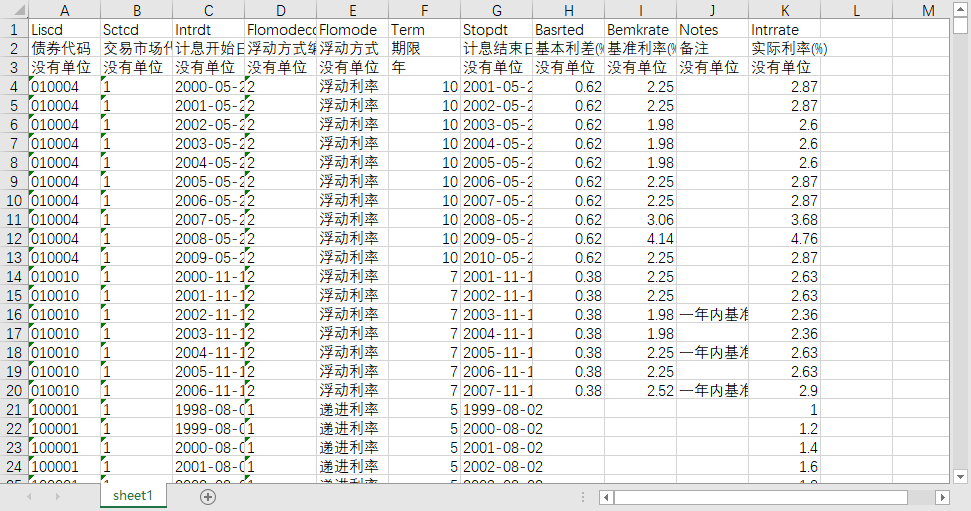Select row 24 header
971x511 pixels.
[x=14, y=466]
